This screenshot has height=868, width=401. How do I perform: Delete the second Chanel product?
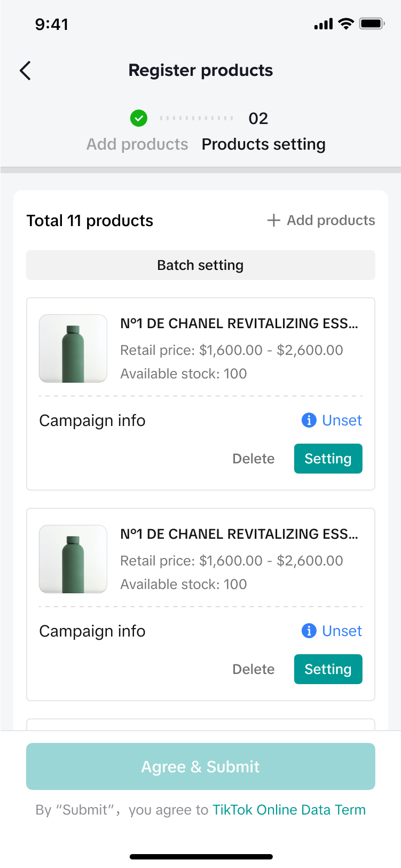point(253,669)
